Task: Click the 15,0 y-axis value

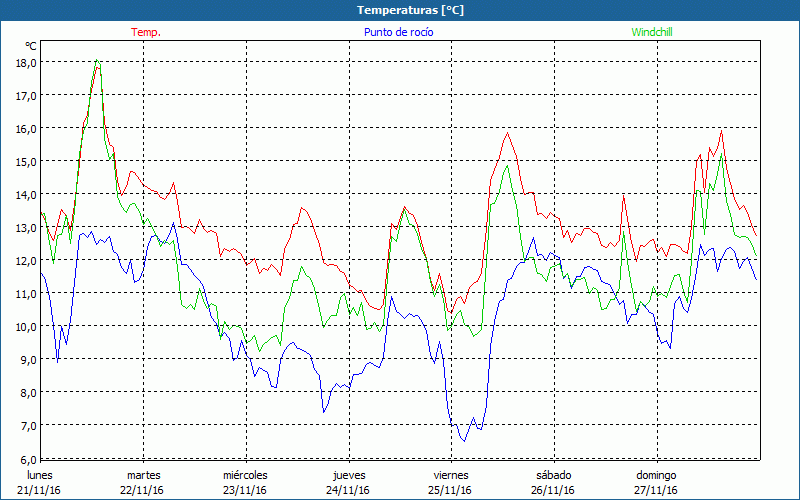Action: (26, 161)
